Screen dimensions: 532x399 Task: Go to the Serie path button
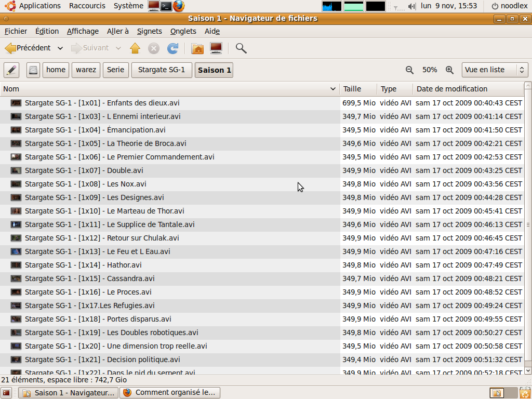coord(116,70)
